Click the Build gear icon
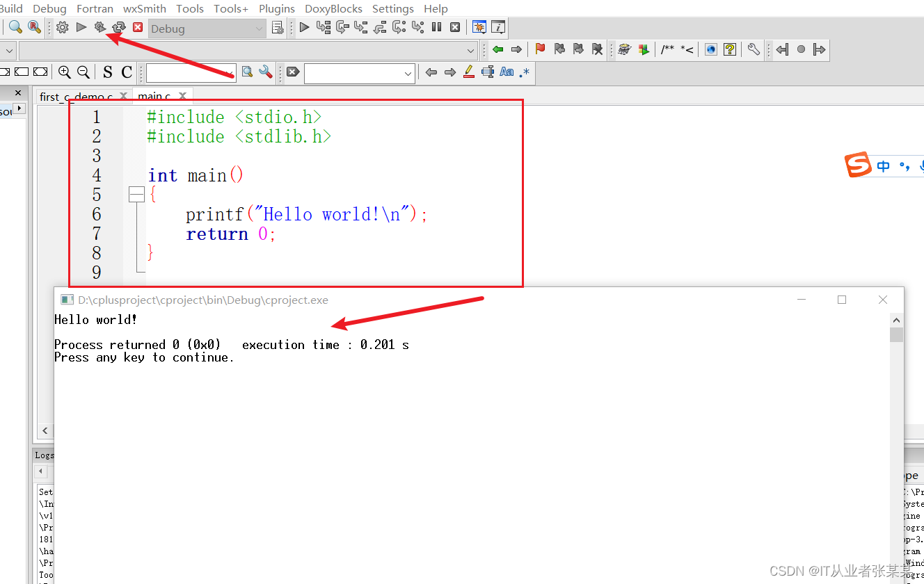Image resolution: width=924 pixels, height=584 pixels. tap(63, 27)
